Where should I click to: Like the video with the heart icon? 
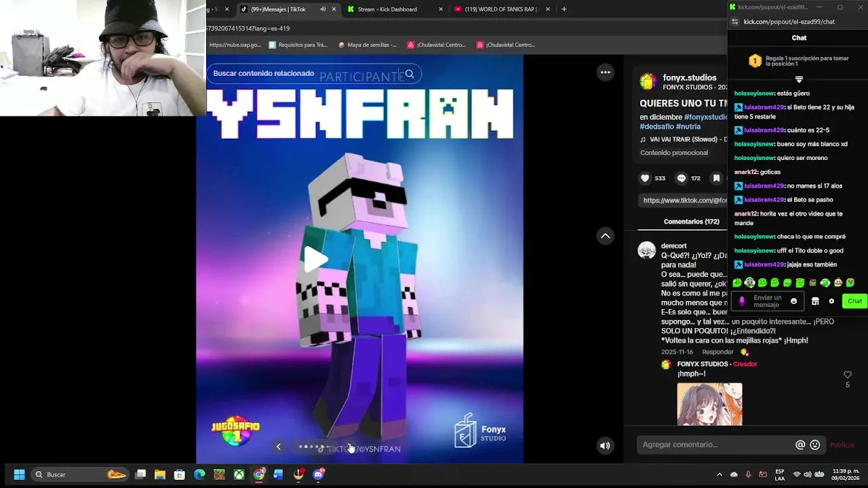tap(645, 178)
